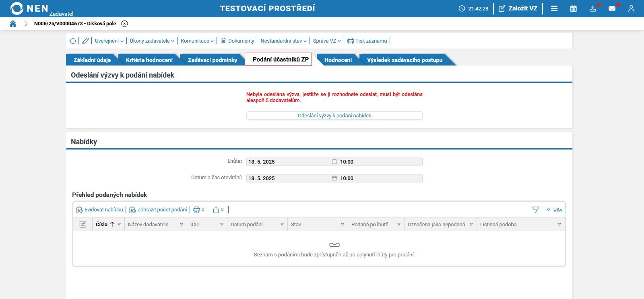
Task: Open Podaná po lhůtě column filter arrow
Action: coord(399,225)
